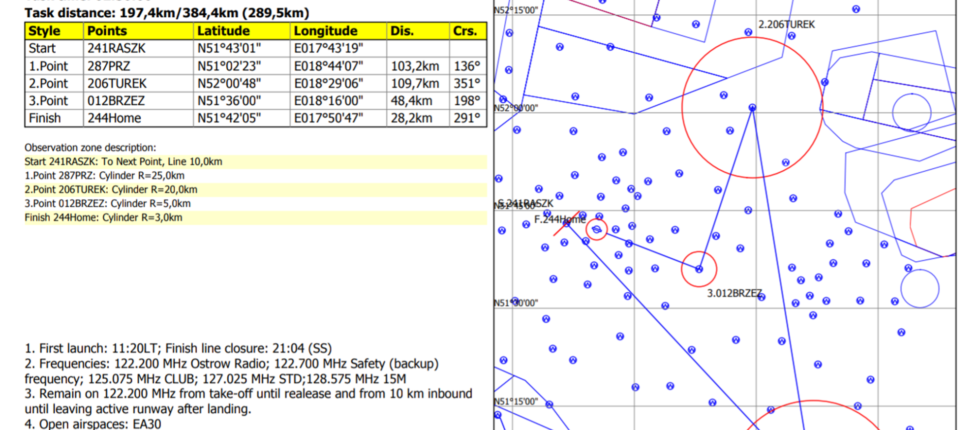
Task: Click the "109,7km" distance cell
Action: coord(415,84)
